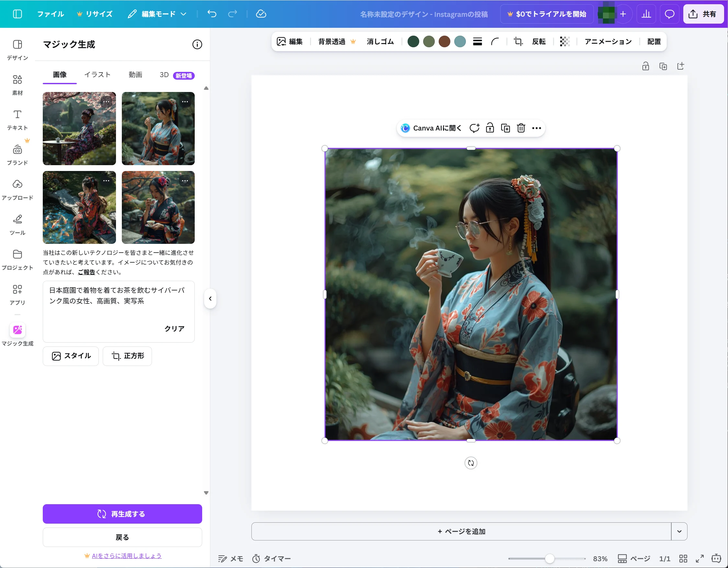Select the crop tool in the image toolbar
The image size is (728, 568).
click(518, 41)
